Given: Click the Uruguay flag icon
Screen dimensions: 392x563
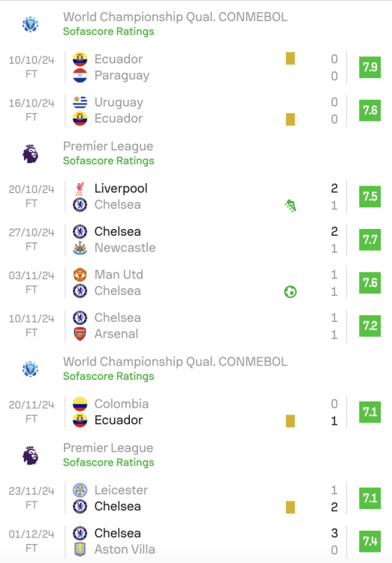Looking at the screenshot, I should [80, 102].
